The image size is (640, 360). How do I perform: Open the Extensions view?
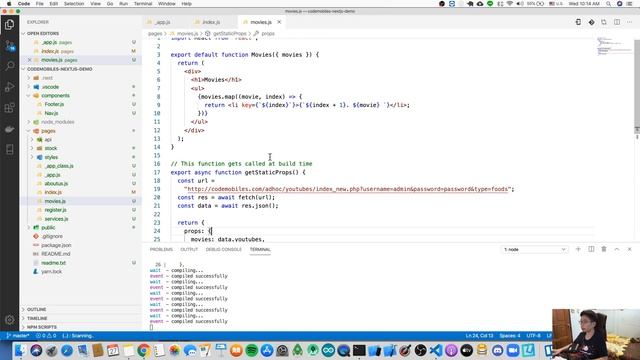pos(9,108)
